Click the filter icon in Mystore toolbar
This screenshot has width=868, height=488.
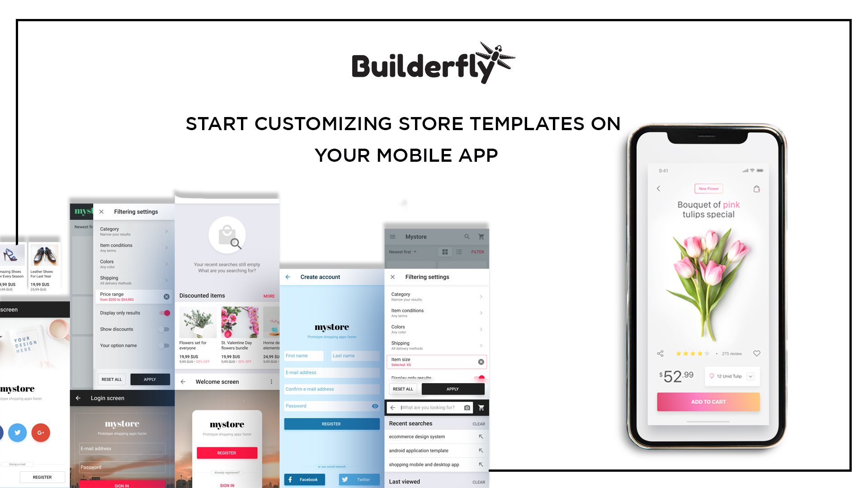pyautogui.click(x=477, y=251)
